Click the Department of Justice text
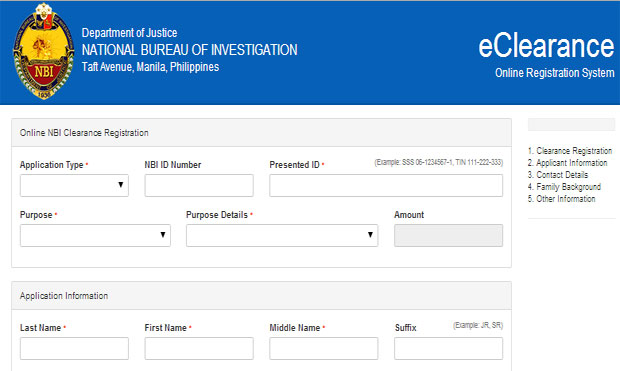 point(129,32)
